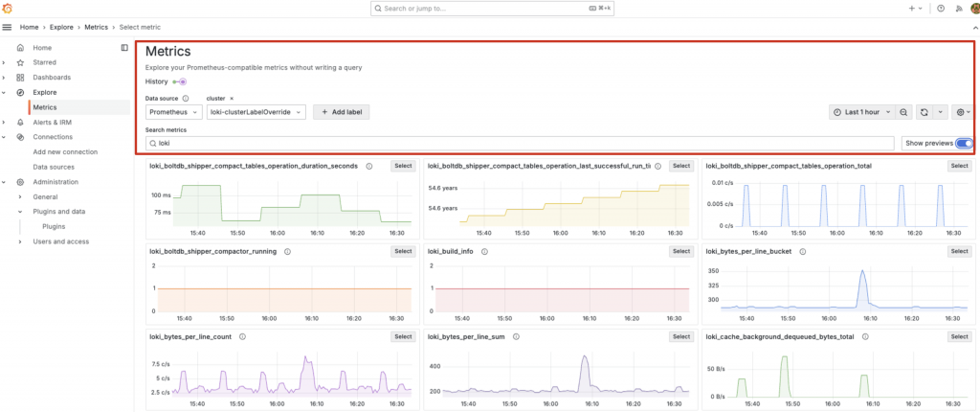
Task: Open Data sources in the sidebar
Action: (x=54, y=167)
